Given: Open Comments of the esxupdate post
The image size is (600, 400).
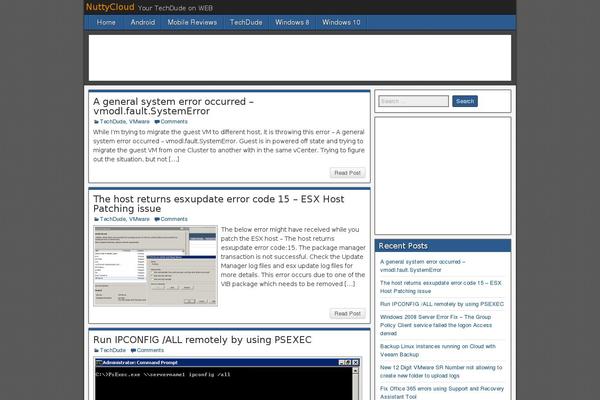Looking at the screenshot, I should click(174, 219).
